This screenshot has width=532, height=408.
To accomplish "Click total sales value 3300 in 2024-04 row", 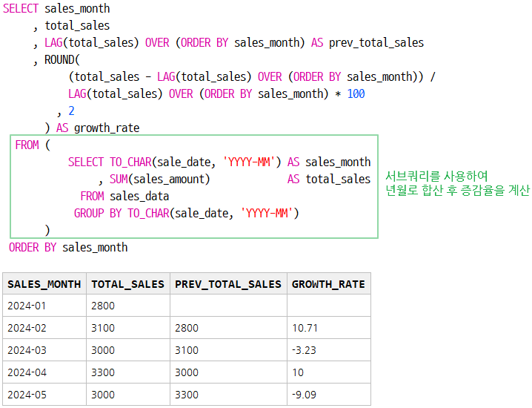I will click(128, 372).
